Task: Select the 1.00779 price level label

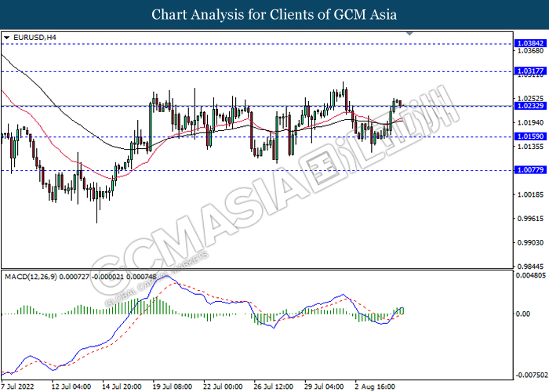Action: click(530, 170)
